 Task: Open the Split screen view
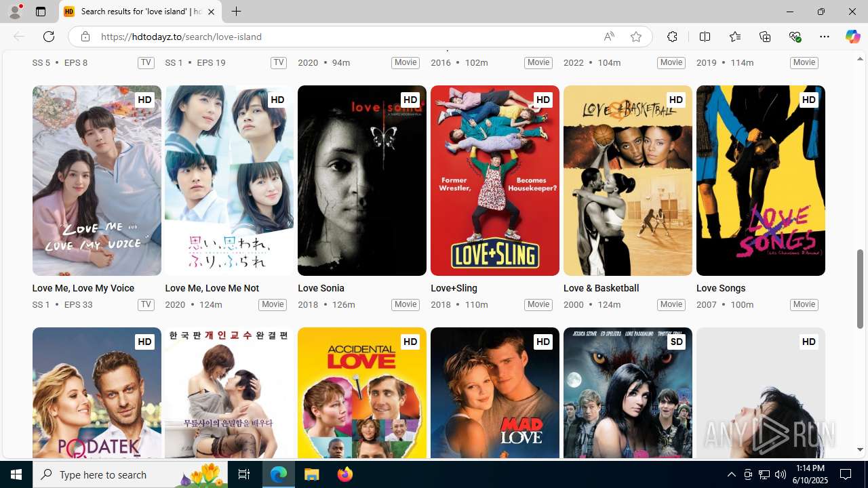(705, 37)
